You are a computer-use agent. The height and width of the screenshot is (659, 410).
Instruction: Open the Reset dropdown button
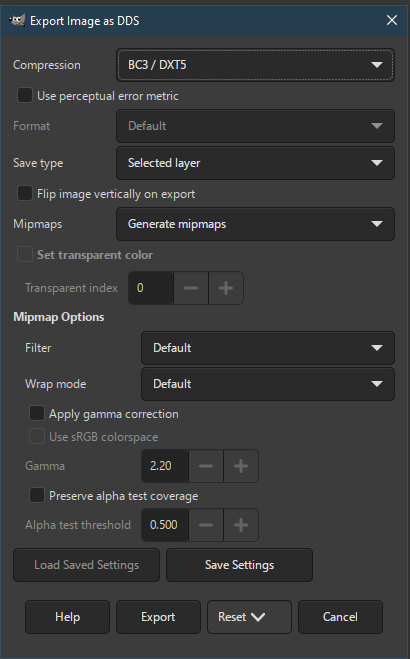pos(249,617)
